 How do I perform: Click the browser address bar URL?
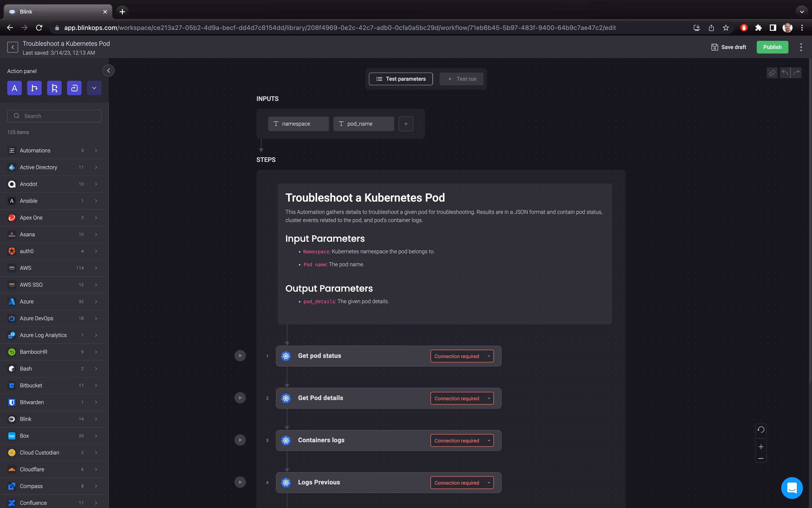[340, 28]
